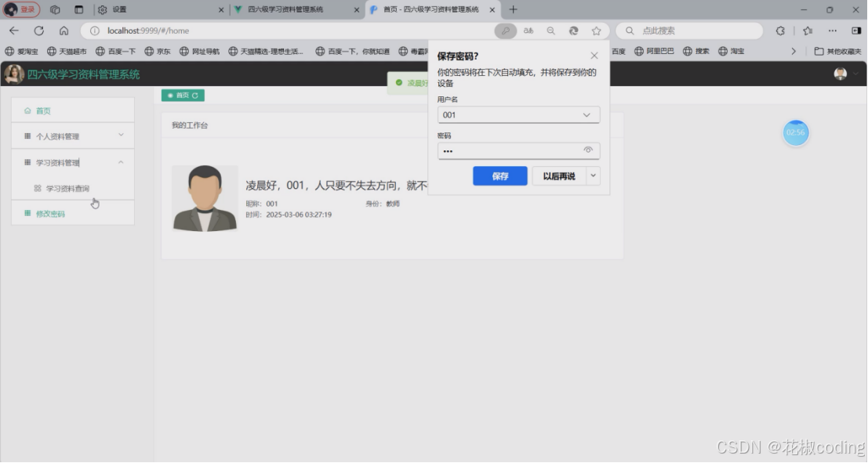Collapse the 学习资料管理 menu section
The height and width of the screenshot is (463, 868).
122,162
